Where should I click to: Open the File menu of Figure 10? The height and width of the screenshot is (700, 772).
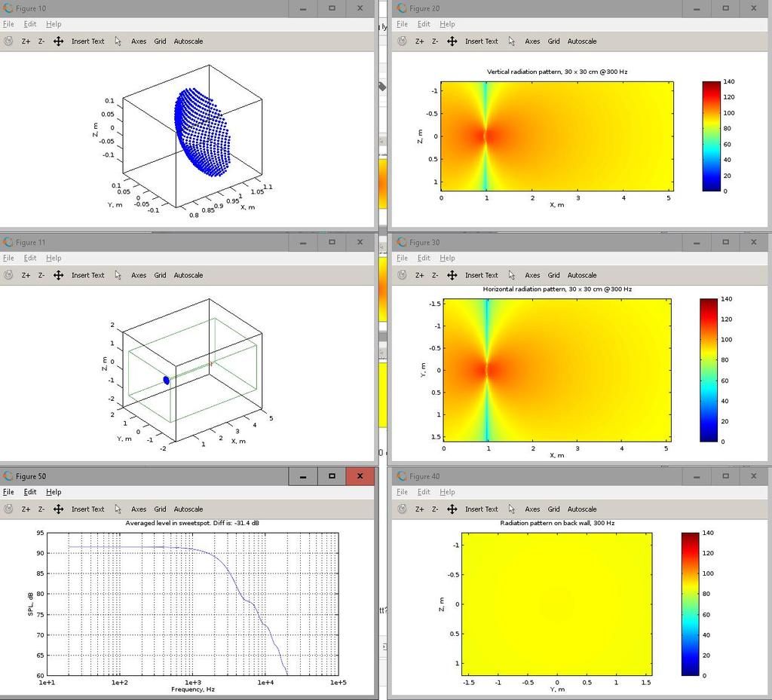8,24
